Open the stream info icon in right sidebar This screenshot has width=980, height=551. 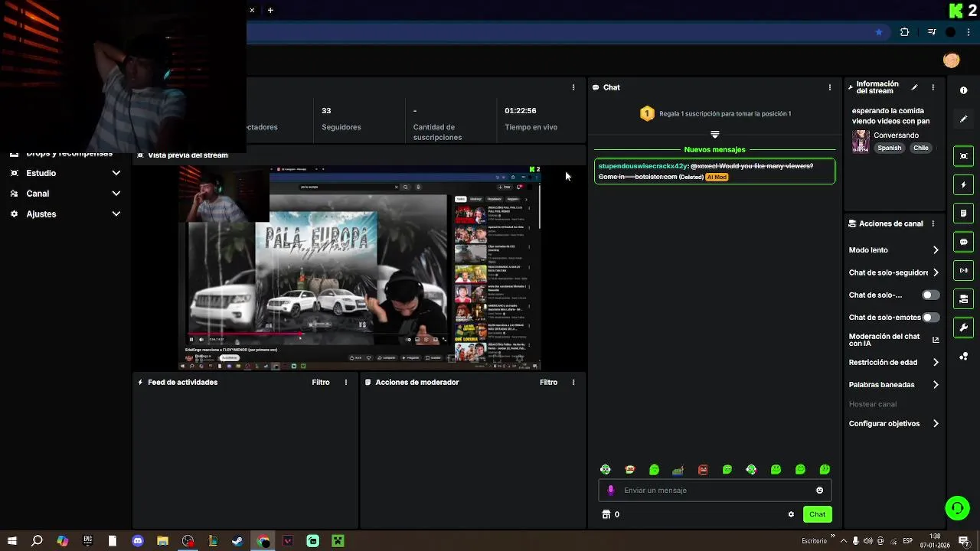click(x=963, y=90)
